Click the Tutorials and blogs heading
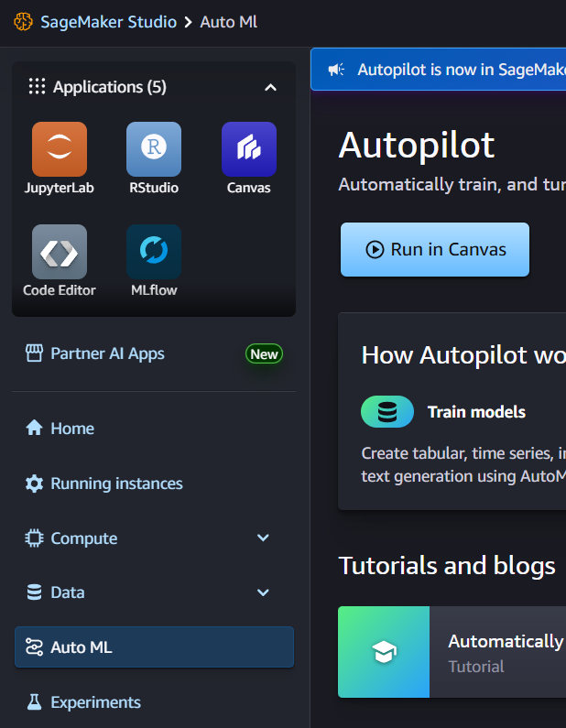 click(x=447, y=565)
